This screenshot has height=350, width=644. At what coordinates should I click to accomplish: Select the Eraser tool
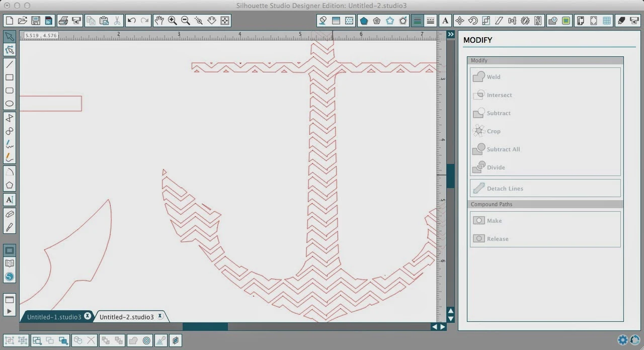[9, 214]
